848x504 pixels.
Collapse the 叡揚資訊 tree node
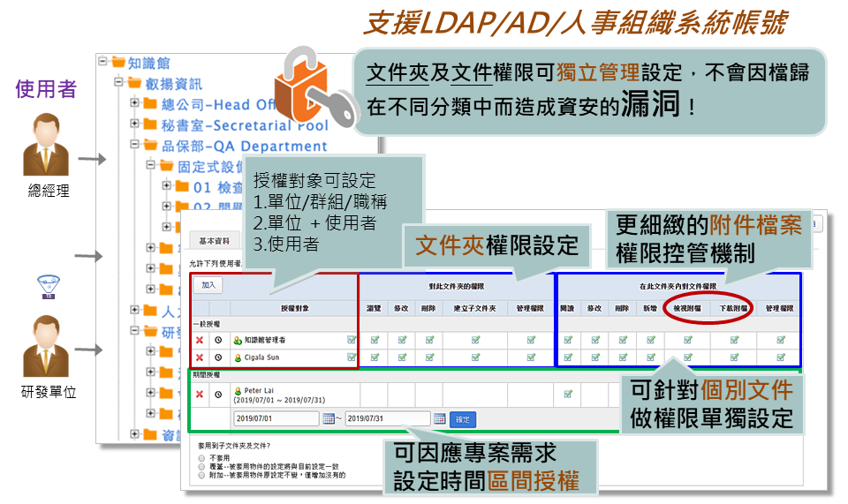[119, 82]
